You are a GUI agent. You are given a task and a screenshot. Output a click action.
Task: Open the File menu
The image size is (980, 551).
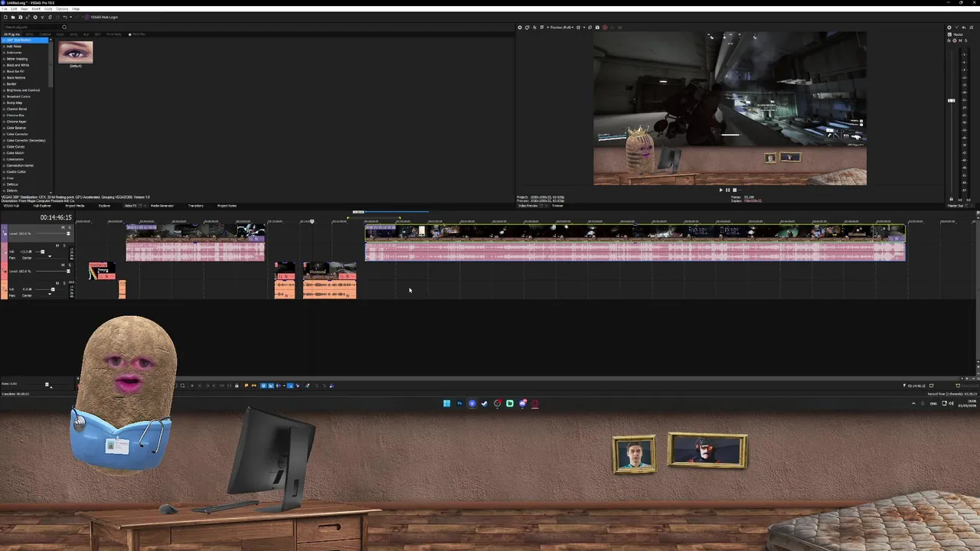[5, 8]
